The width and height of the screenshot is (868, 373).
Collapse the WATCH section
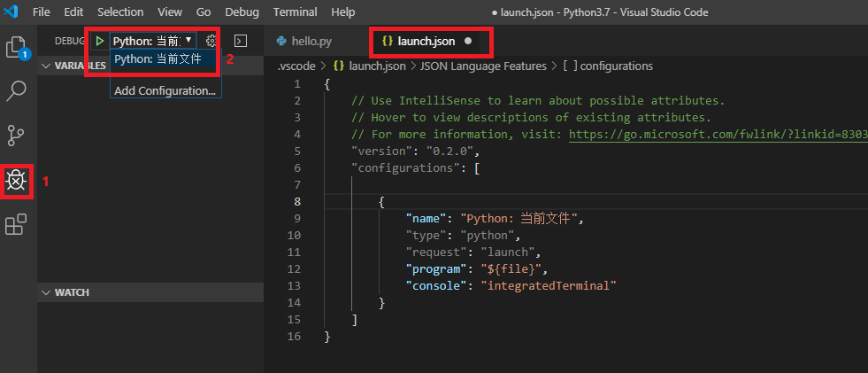tap(150, 292)
